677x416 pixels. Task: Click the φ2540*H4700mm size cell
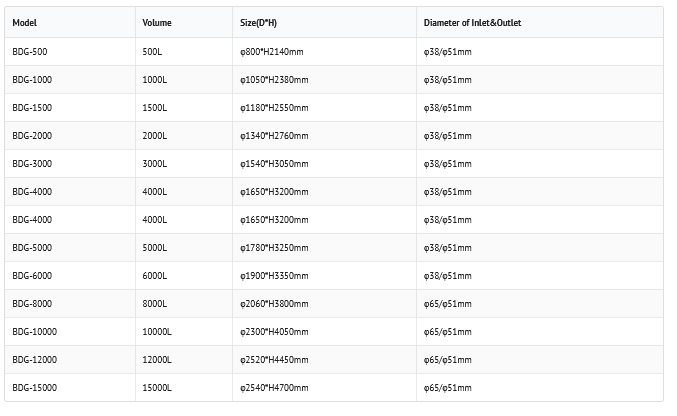coord(275,387)
